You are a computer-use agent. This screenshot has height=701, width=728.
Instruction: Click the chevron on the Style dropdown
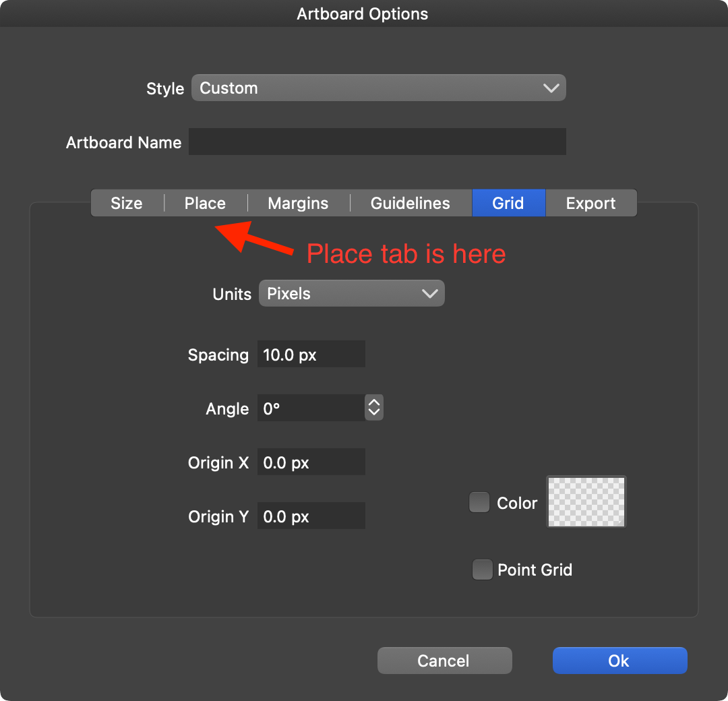click(x=551, y=88)
